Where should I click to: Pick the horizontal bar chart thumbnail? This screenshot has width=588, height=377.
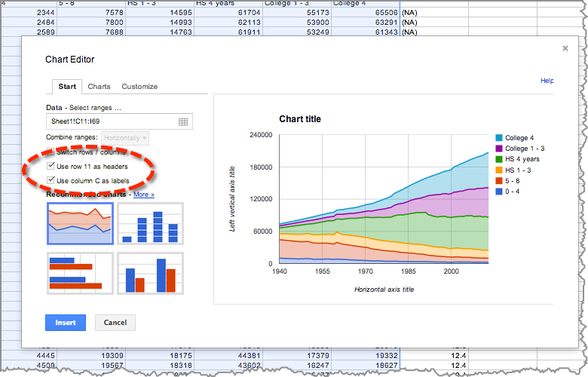[80, 274]
